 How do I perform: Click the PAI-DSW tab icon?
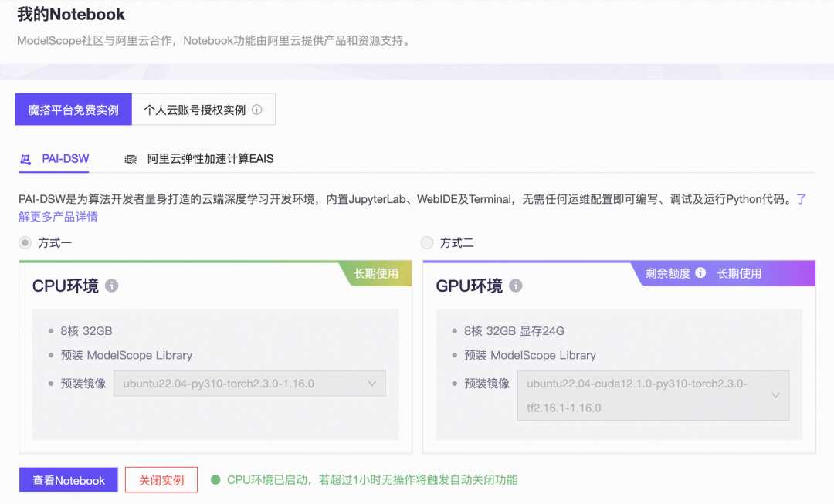25,159
